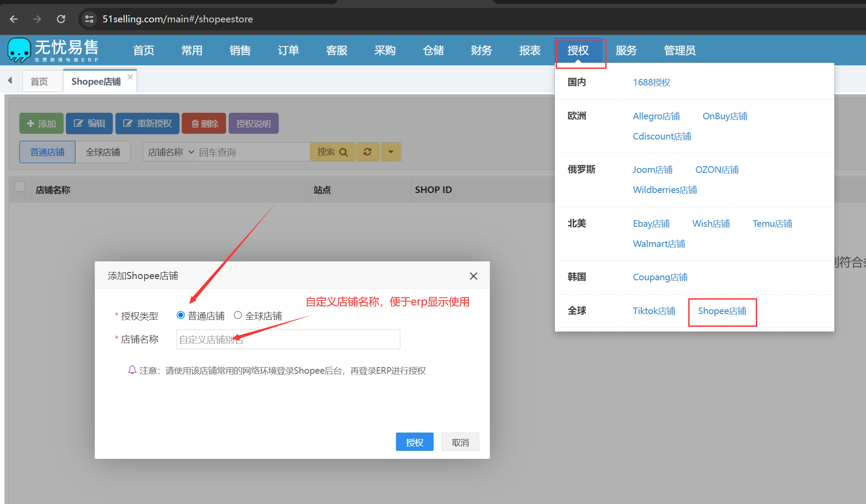
Task: Click the 取消 button in dialog
Action: [460, 442]
